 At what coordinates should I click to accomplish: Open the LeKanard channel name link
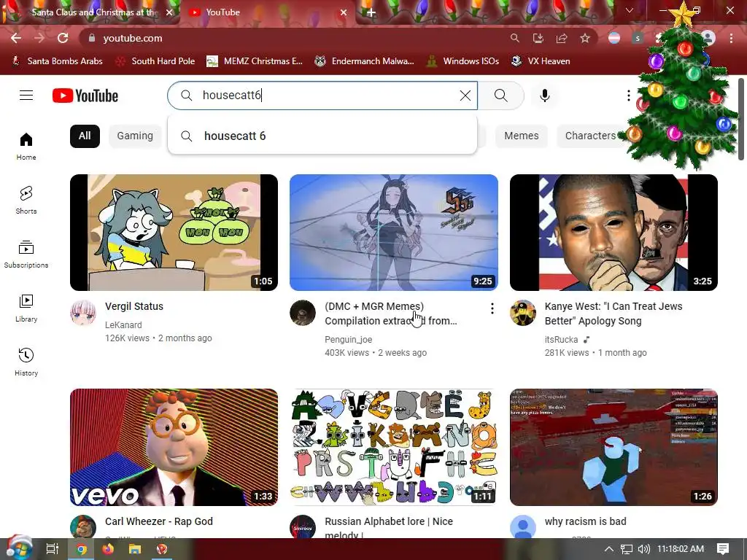(123, 324)
